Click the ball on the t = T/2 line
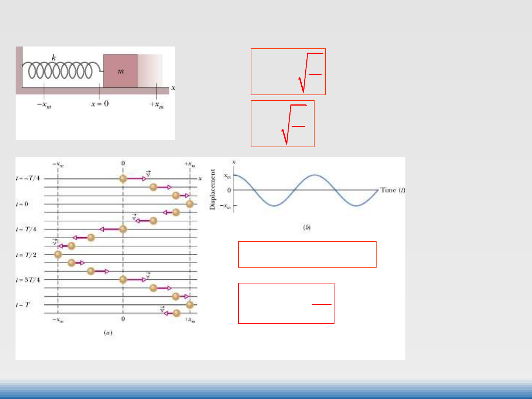The image size is (532, 399). tap(58, 254)
